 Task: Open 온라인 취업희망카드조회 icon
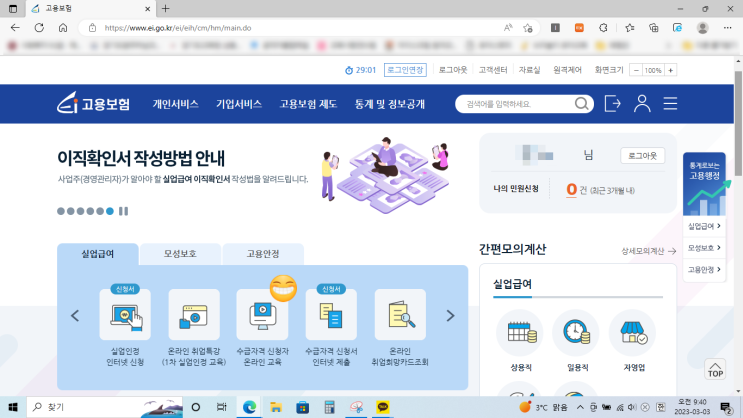click(x=400, y=315)
